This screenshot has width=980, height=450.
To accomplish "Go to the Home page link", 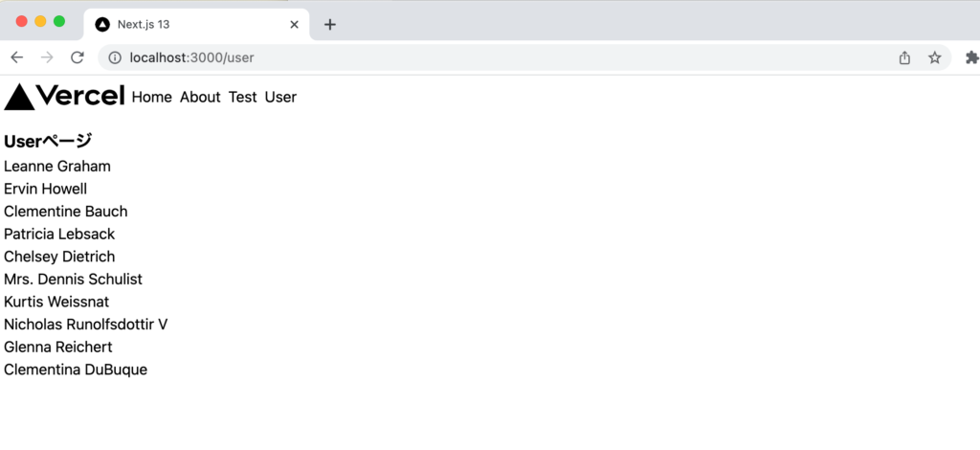I will pos(151,97).
